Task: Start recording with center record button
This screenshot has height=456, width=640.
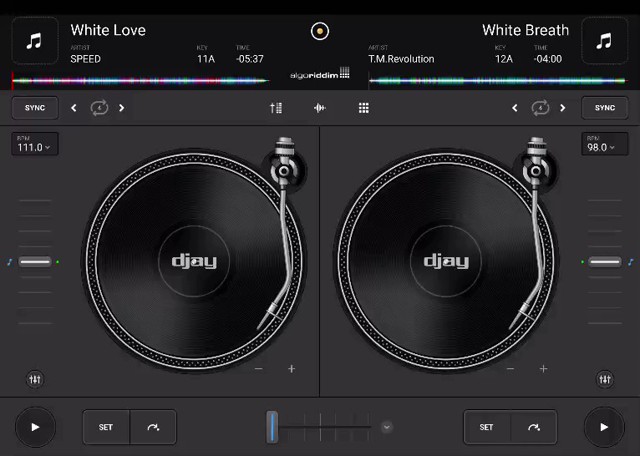Action: 320,31
